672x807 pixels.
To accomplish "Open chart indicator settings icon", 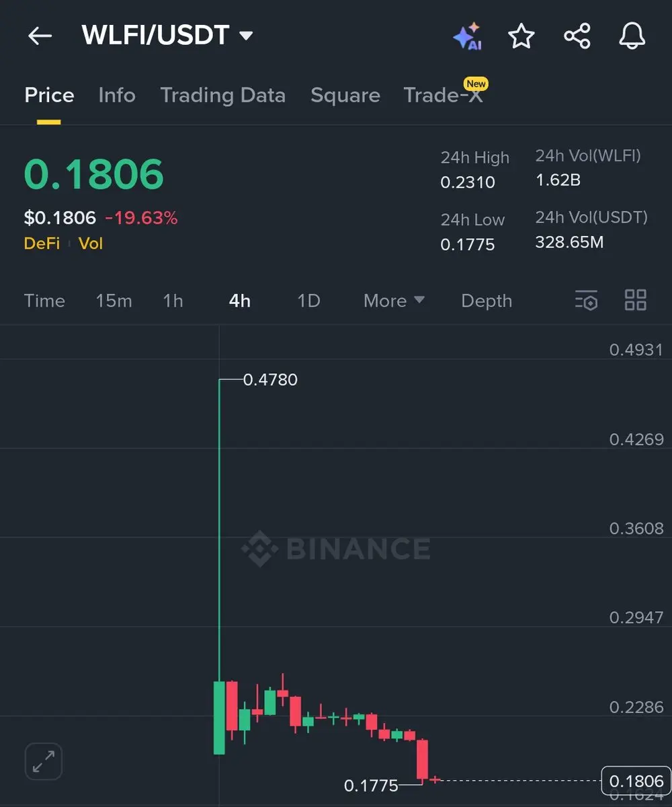I will 586,300.
